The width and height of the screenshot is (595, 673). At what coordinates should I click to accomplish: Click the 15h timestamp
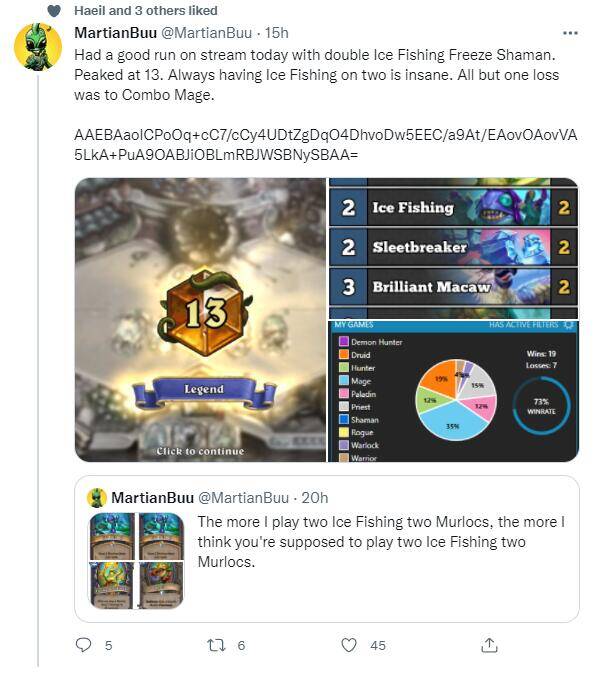point(276,33)
